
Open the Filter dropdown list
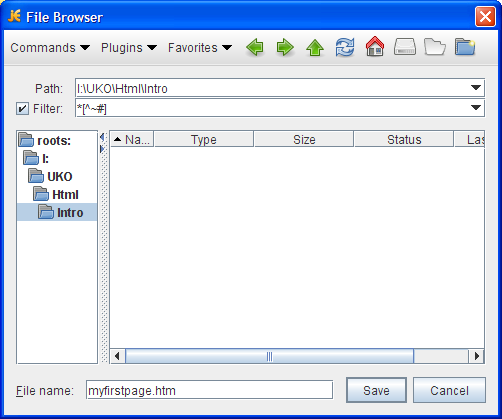(x=476, y=108)
